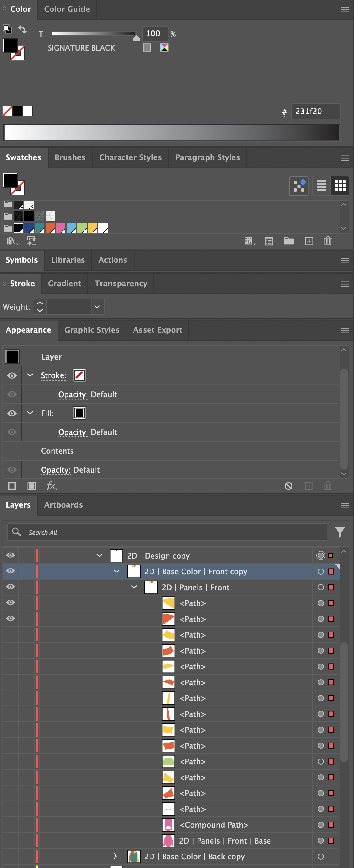
Task: Open the Swatch Libraries menu icon
Action: (12, 241)
